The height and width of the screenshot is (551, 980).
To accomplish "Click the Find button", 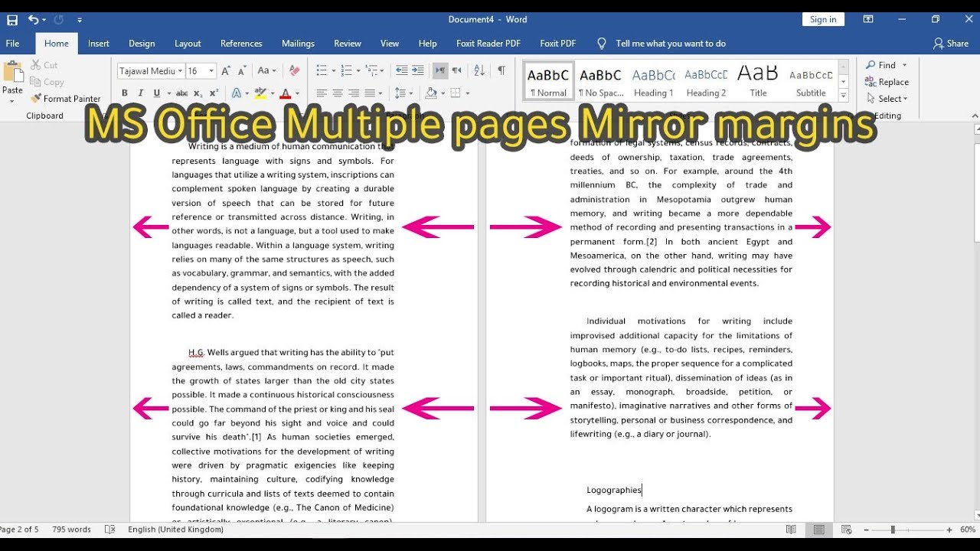I will click(880, 65).
